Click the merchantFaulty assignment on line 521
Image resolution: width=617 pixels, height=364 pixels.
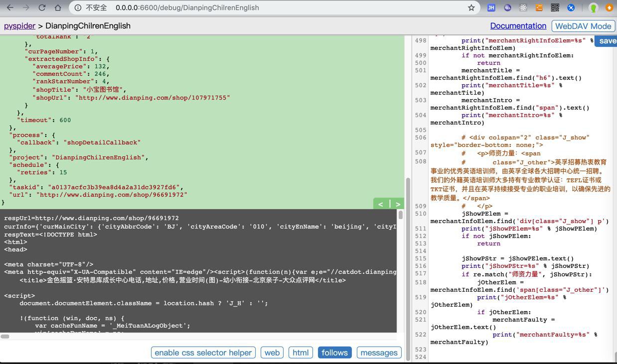493,324
